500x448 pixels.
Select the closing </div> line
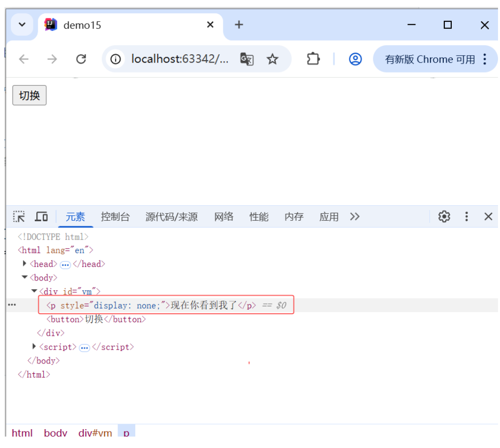51,333
